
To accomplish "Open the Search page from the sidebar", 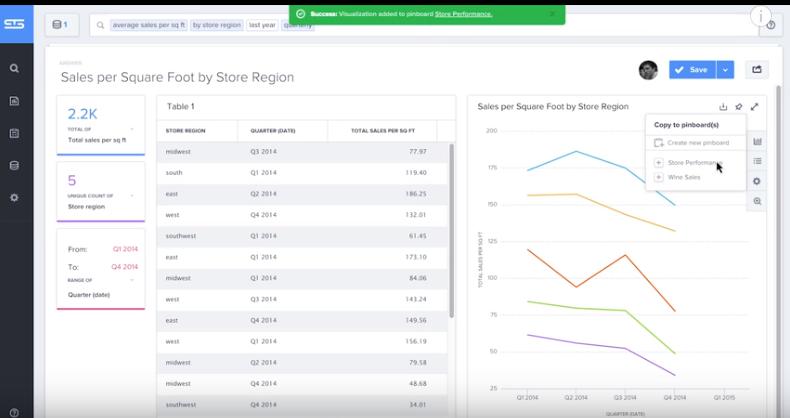I will click(x=14, y=69).
